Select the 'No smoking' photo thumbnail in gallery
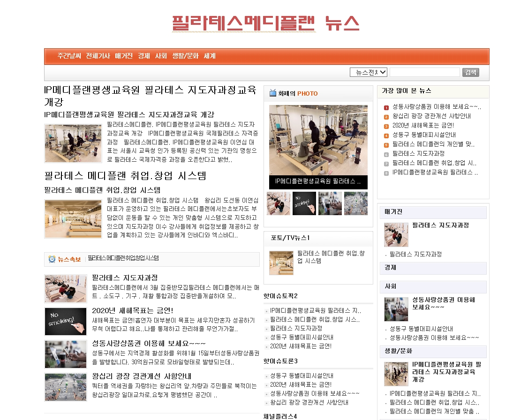This screenshot has width=528, height=420. pyautogui.click(x=304, y=203)
